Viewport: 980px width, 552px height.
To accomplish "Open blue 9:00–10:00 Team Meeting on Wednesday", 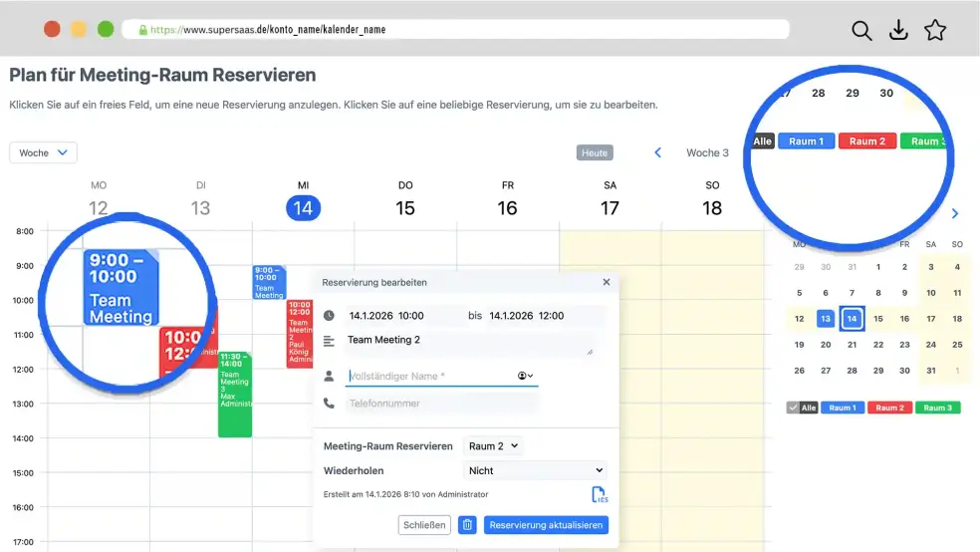I will (269, 283).
